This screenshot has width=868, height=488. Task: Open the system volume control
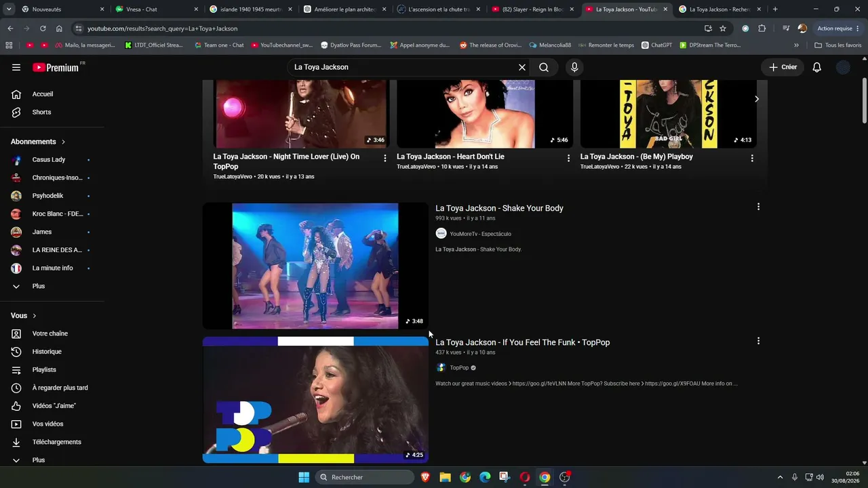[820, 477]
